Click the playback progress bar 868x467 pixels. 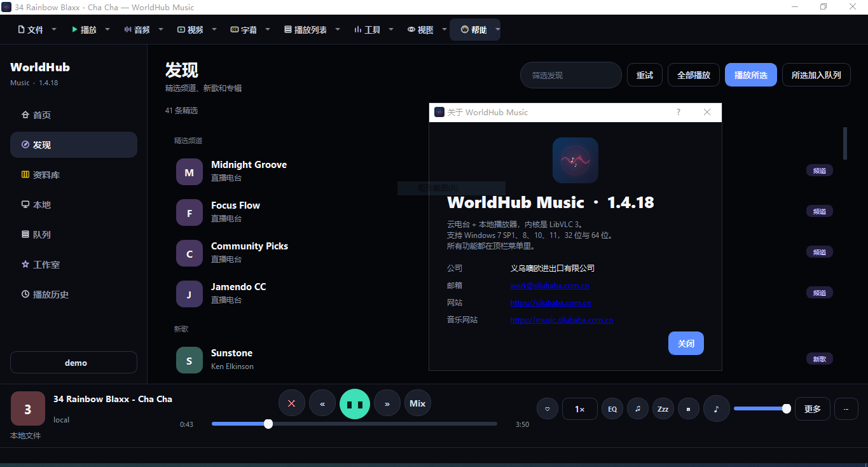(354, 424)
